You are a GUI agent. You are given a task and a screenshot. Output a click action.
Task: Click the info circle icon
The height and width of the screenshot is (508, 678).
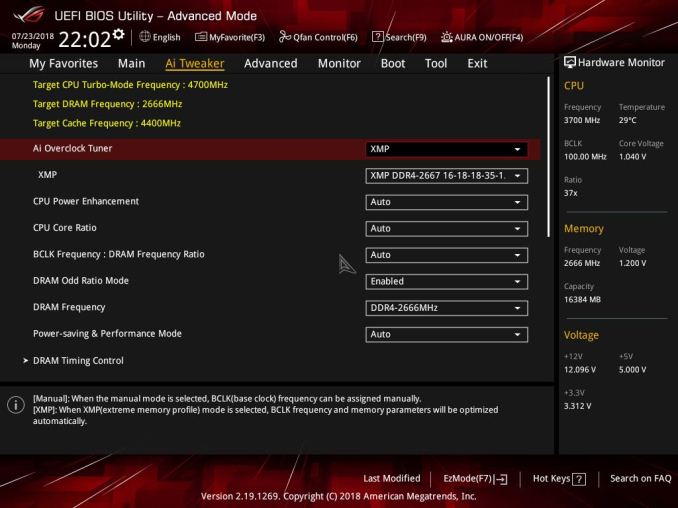[16, 405]
